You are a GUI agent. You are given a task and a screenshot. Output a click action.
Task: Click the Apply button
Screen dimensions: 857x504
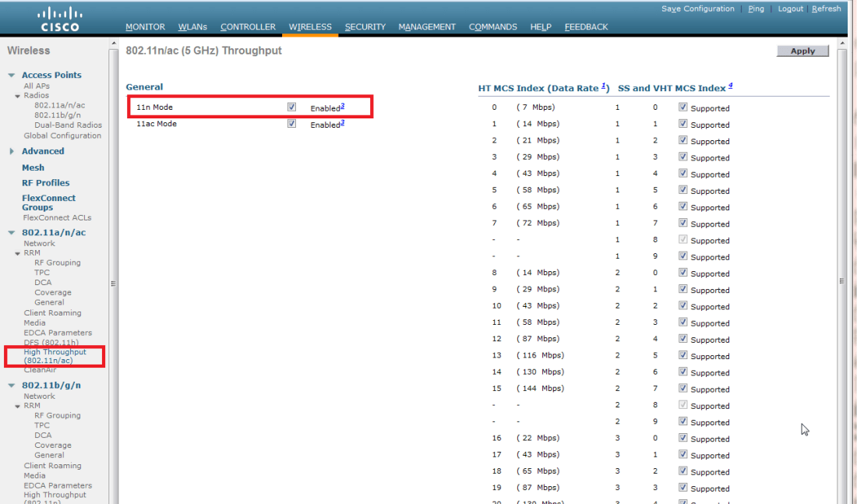[802, 51]
